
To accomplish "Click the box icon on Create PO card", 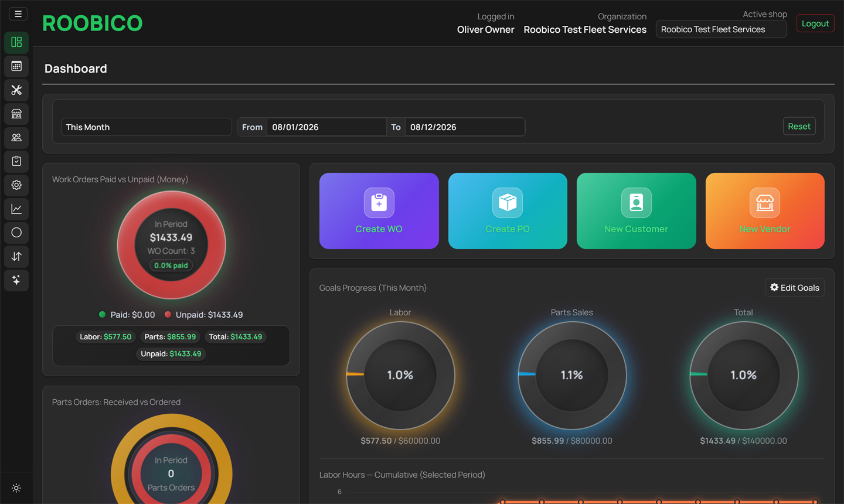I will (x=508, y=203).
